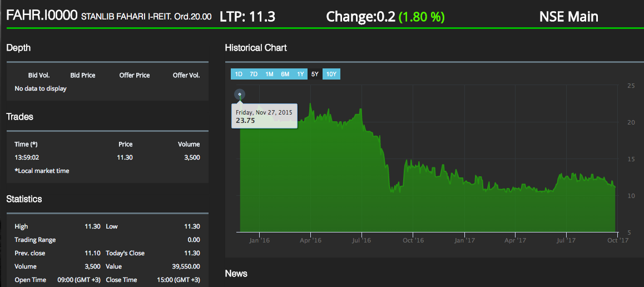
Task: Click the Oct '16 x-axis label
Action: (413, 240)
